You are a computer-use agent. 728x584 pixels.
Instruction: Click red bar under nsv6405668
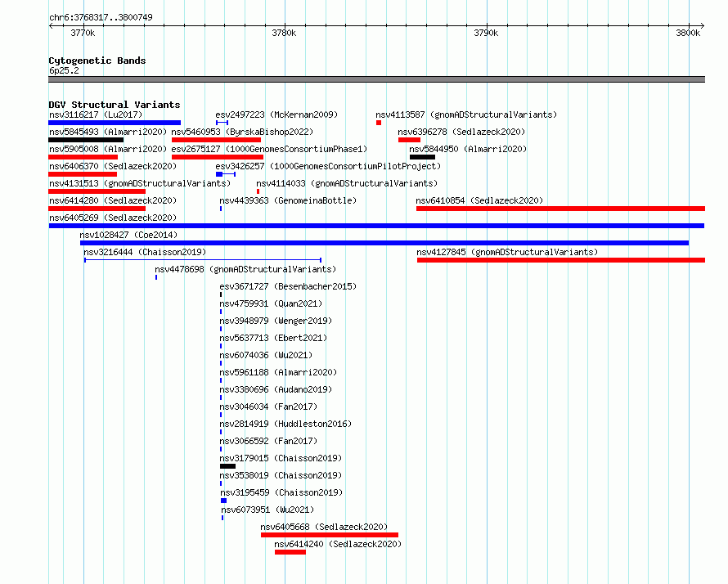[x=330, y=535]
